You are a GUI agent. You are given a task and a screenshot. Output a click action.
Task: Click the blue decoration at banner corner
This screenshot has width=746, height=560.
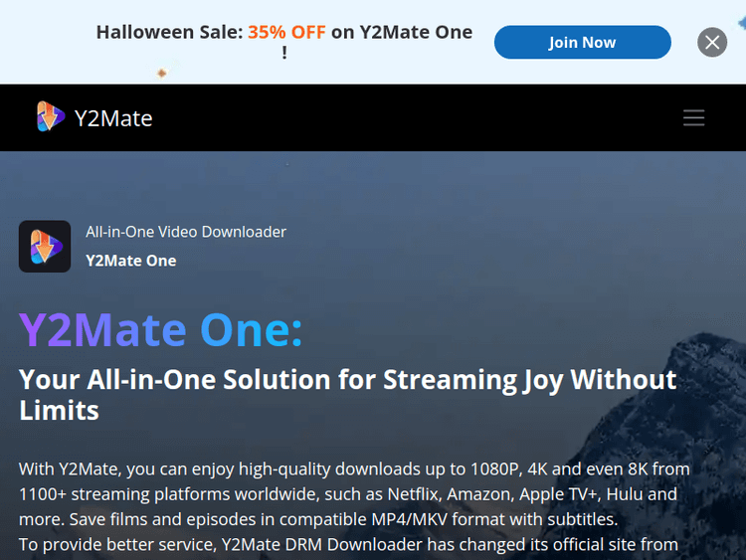pyautogui.click(x=741, y=22)
